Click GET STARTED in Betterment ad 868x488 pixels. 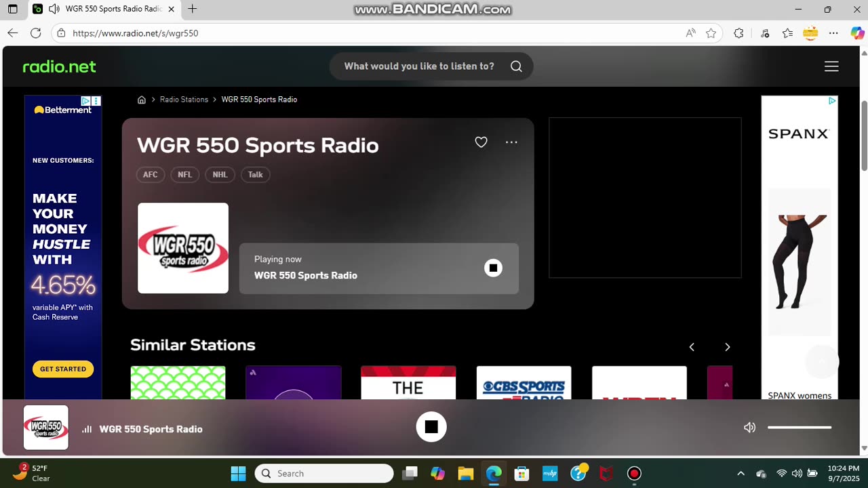click(x=63, y=369)
